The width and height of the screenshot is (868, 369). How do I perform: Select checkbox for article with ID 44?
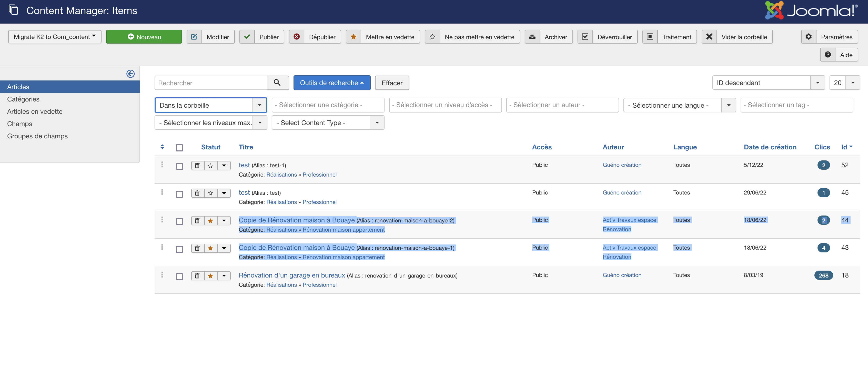click(x=179, y=222)
